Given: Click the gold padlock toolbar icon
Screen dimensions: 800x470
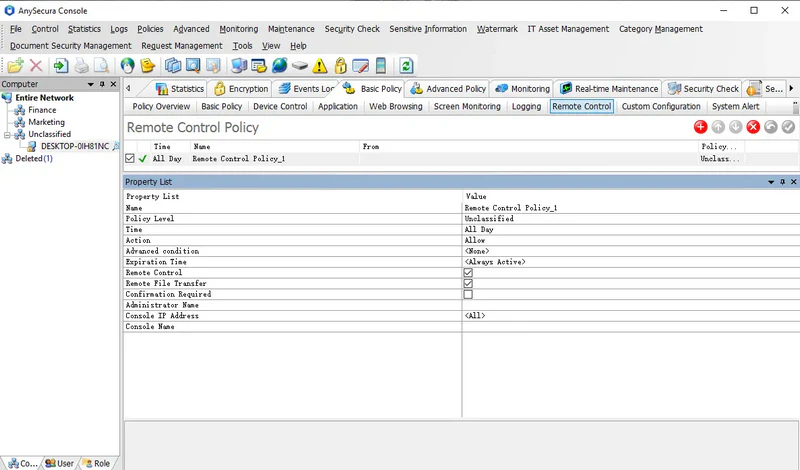Looking at the screenshot, I should click(340, 66).
